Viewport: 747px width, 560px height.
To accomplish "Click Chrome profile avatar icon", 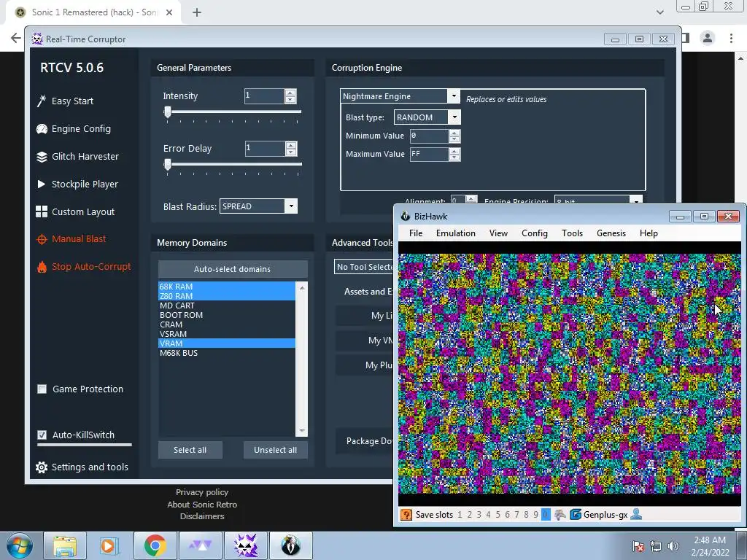I will click(x=708, y=38).
